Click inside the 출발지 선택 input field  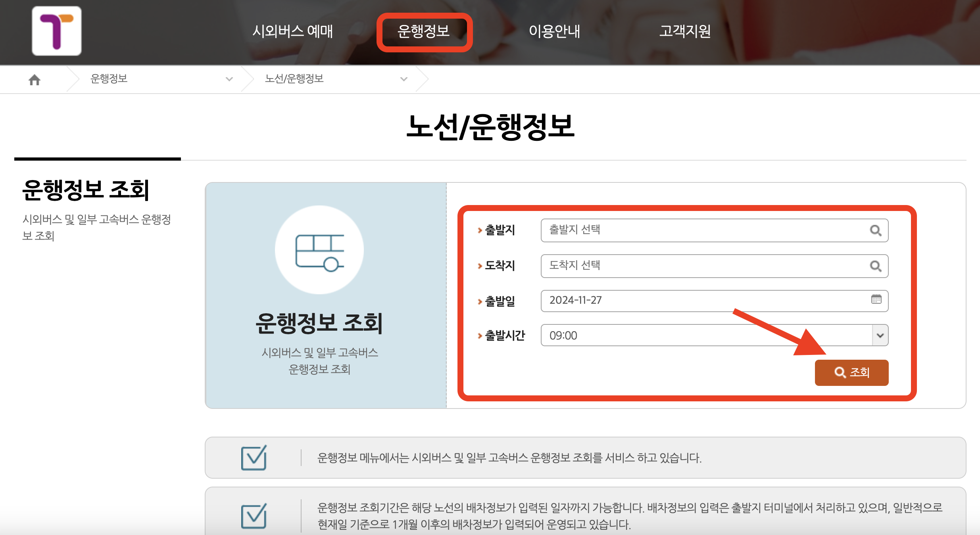click(x=674, y=230)
